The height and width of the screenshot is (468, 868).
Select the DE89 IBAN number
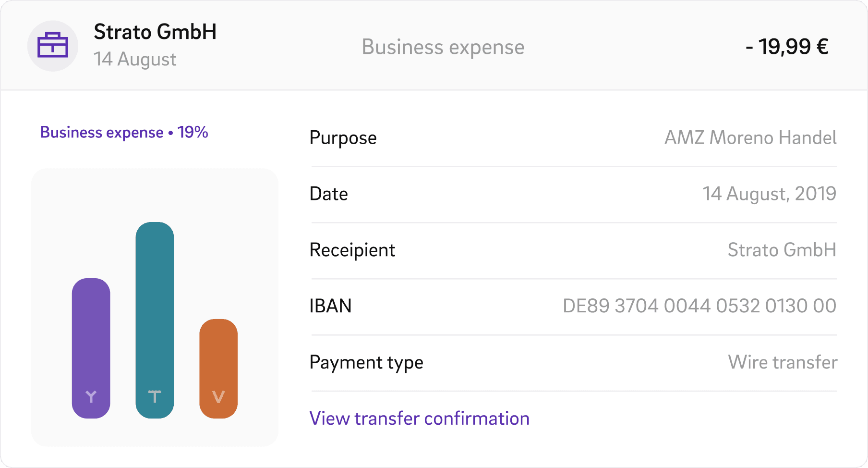(699, 306)
